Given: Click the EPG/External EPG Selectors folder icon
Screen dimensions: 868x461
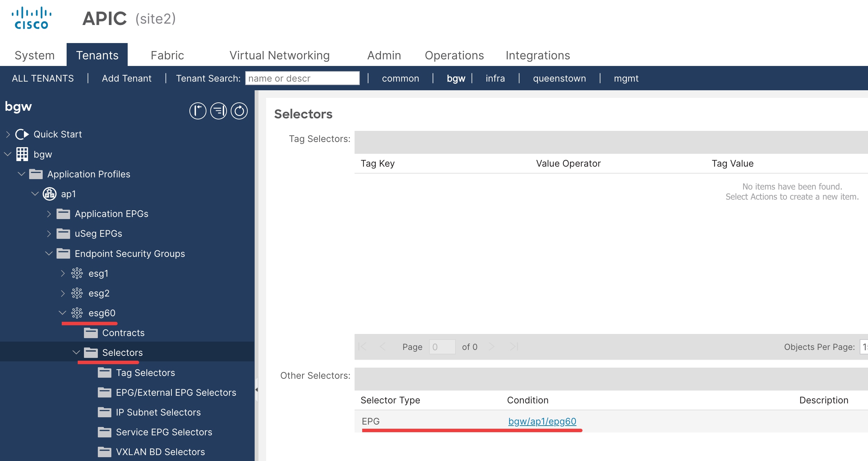Looking at the screenshot, I should (x=104, y=392).
